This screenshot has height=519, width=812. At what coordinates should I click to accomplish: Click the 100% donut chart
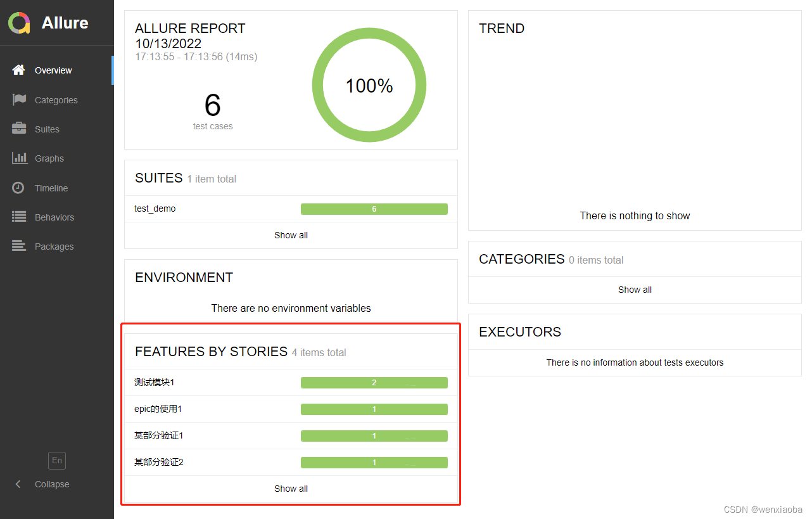tap(369, 86)
